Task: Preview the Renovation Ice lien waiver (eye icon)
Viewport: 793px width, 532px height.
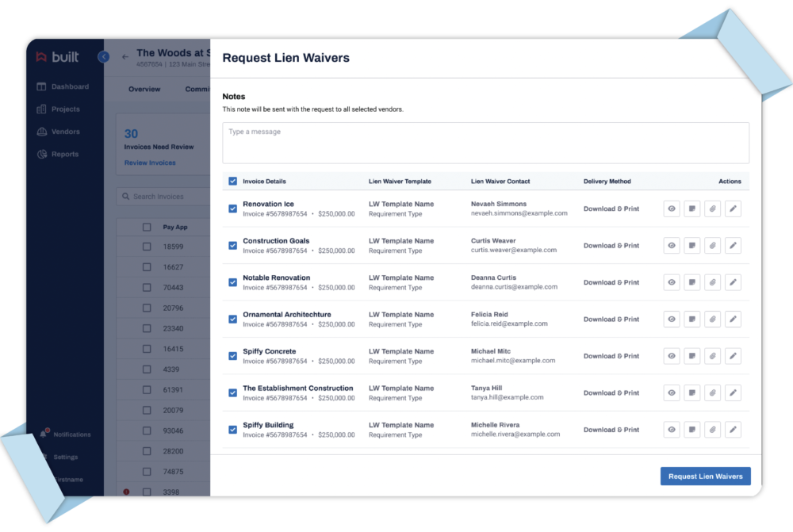Action: [x=671, y=209]
